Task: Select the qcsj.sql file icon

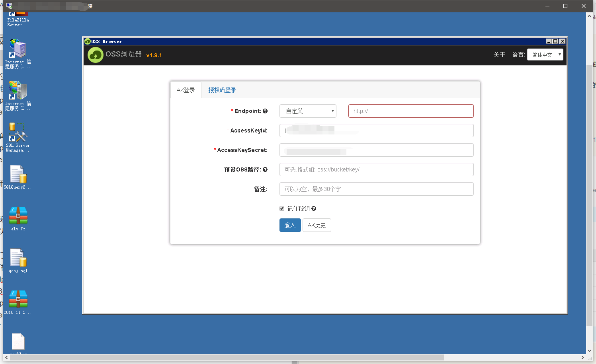Action: (x=18, y=261)
